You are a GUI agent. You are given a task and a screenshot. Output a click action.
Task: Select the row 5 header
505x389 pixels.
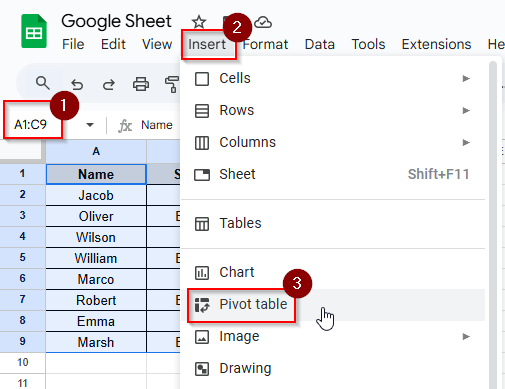point(22,258)
